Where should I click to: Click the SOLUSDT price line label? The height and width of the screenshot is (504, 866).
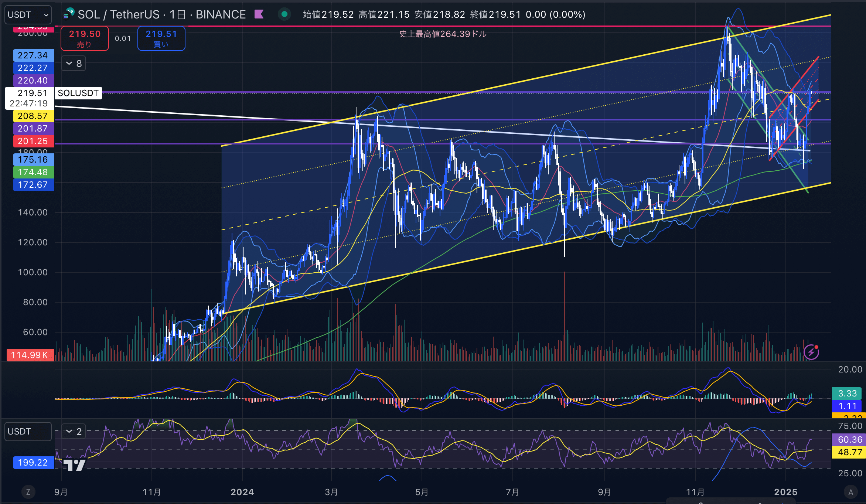tap(78, 93)
